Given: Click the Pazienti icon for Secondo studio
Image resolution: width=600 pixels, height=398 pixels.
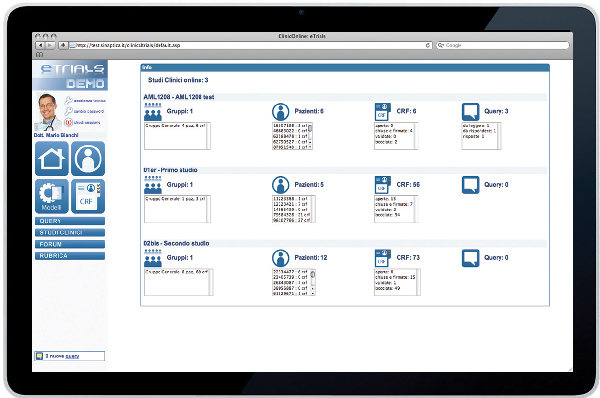Looking at the screenshot, I should click(280, 258).
